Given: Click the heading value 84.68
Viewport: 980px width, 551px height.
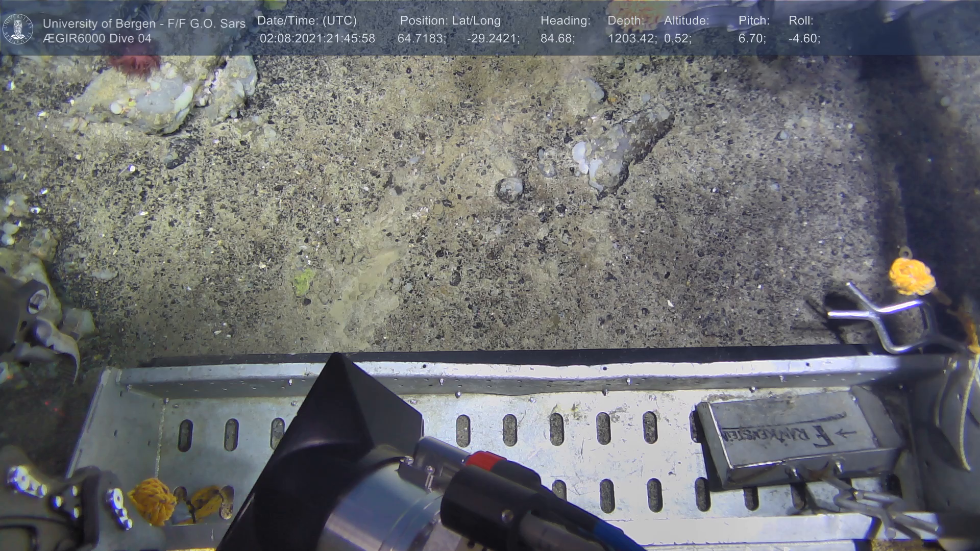Looking at the screenshot, I should (x=557, y=39).
